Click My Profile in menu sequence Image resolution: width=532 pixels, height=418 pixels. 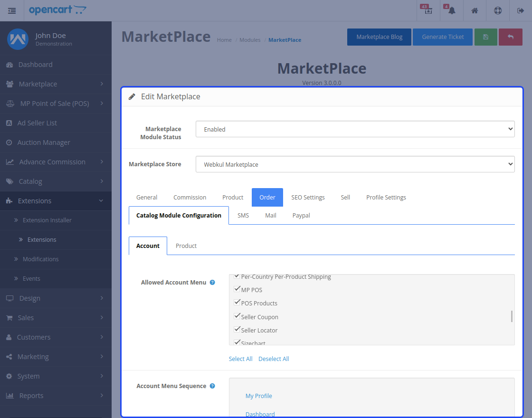point(258,396)
